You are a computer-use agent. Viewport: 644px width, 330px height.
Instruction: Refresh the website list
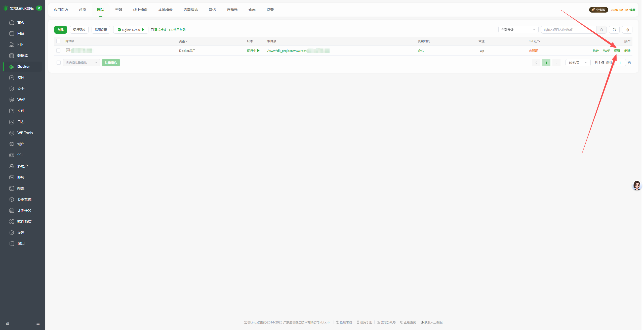point(614,29)
